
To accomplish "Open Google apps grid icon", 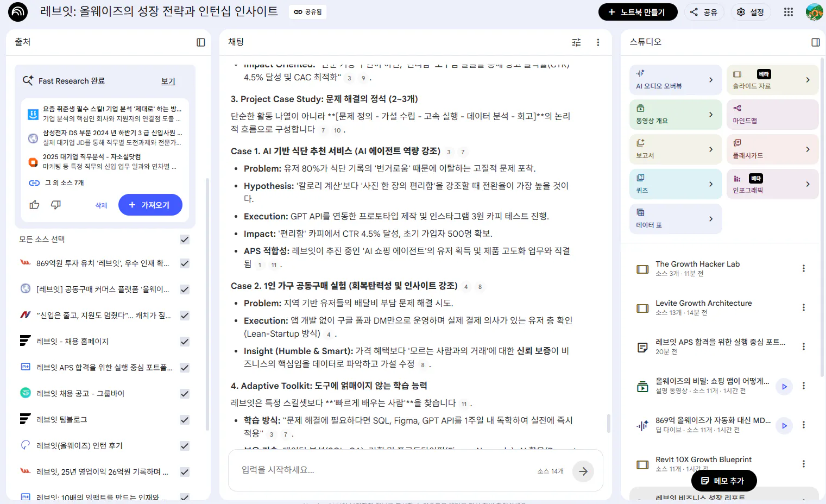I will pyautogui.click(x=789, y=12).
